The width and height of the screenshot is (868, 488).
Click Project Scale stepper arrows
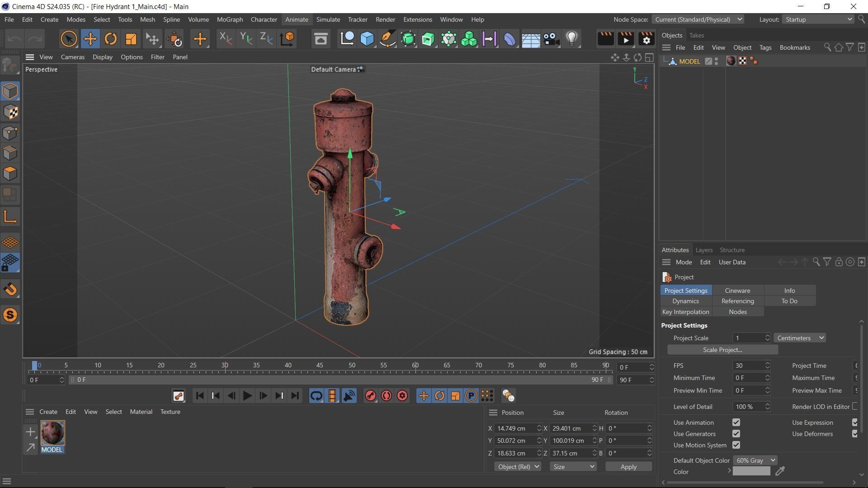coord(767,338)
